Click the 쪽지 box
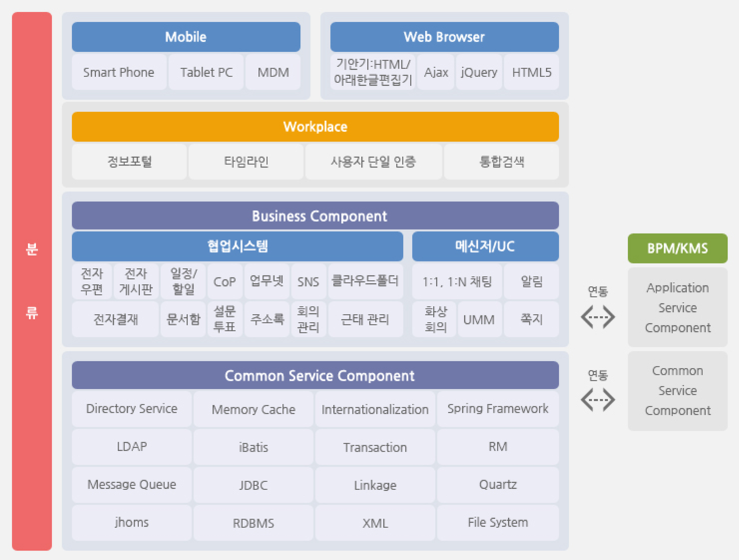Screen dimensions: 739x560 531,319
